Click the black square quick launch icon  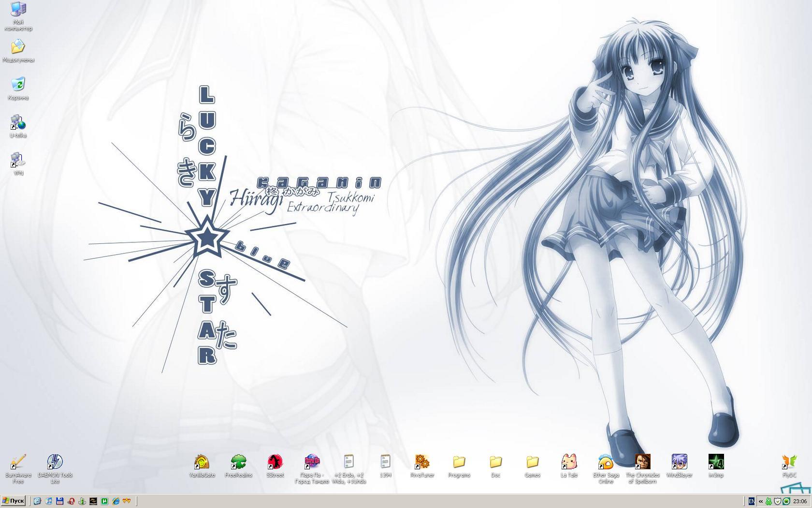pos(93,501)
